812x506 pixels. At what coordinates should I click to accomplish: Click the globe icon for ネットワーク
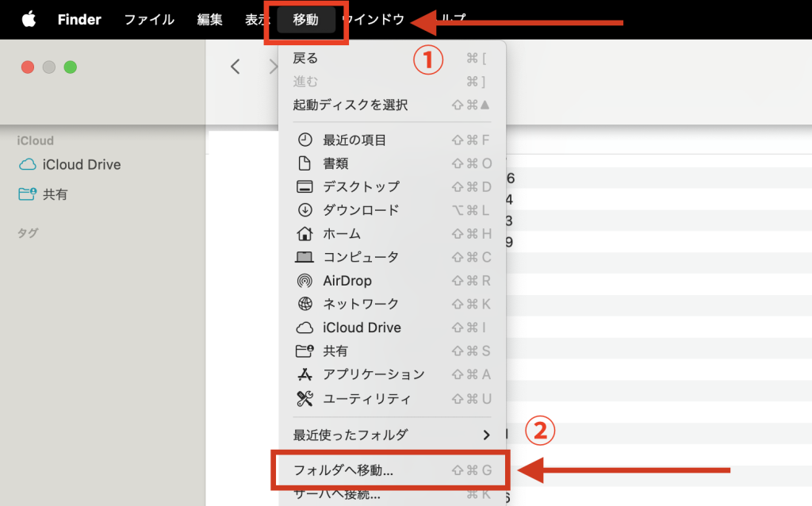(x=304, y=304)
